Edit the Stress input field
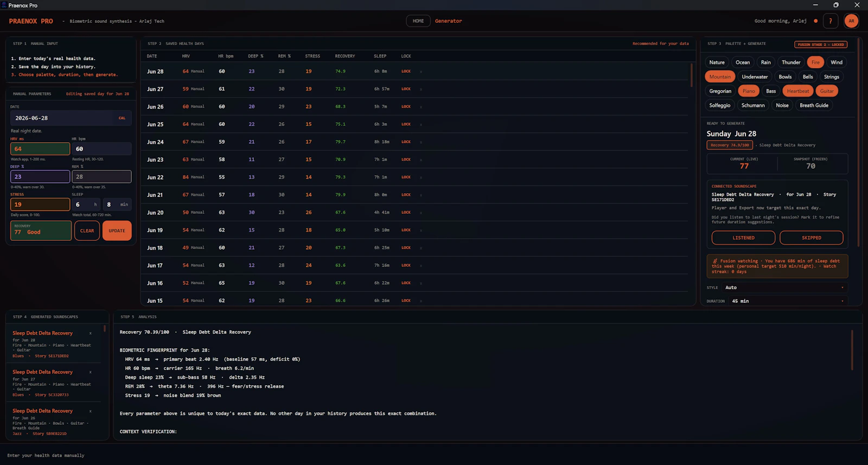The image size is (868, 465). pyautogui.click(x=40, y=205)
